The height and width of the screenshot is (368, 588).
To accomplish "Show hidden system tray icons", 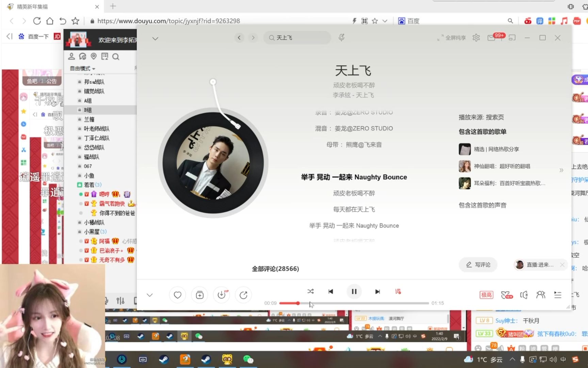I will pos(512,359).
